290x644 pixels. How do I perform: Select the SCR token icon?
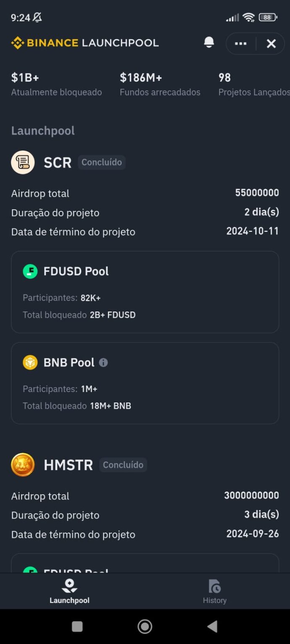click(x=23, y=162)
